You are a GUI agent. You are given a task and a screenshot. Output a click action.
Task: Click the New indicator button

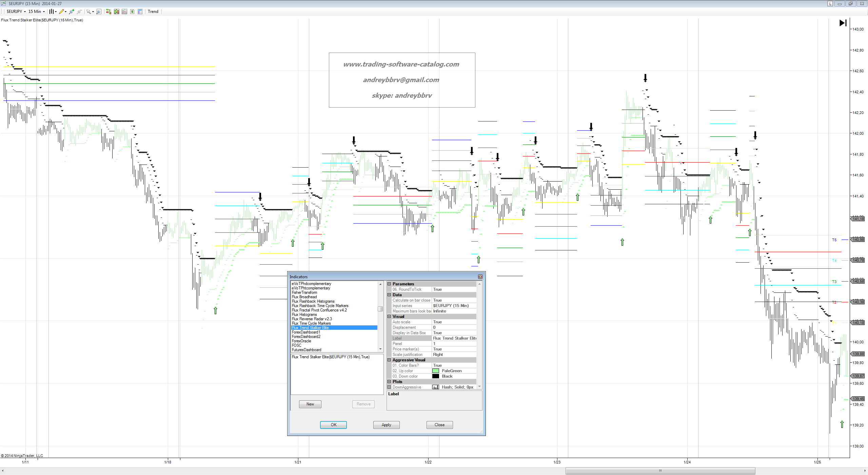[310, 404]
